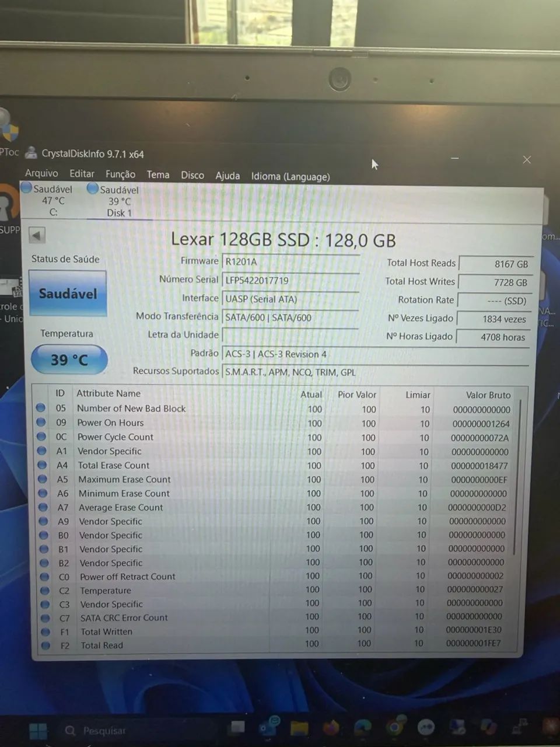Image resolution: width=560 pixels, height=747 pixels.
Task: Open Firefox from the taskbar
Action: [x=331, y=727]
